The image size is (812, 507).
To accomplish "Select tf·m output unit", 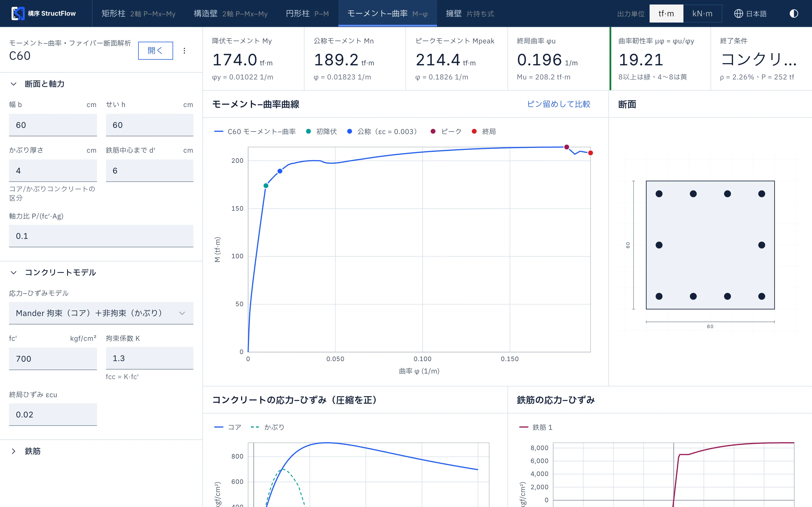I will coord(666,14).
